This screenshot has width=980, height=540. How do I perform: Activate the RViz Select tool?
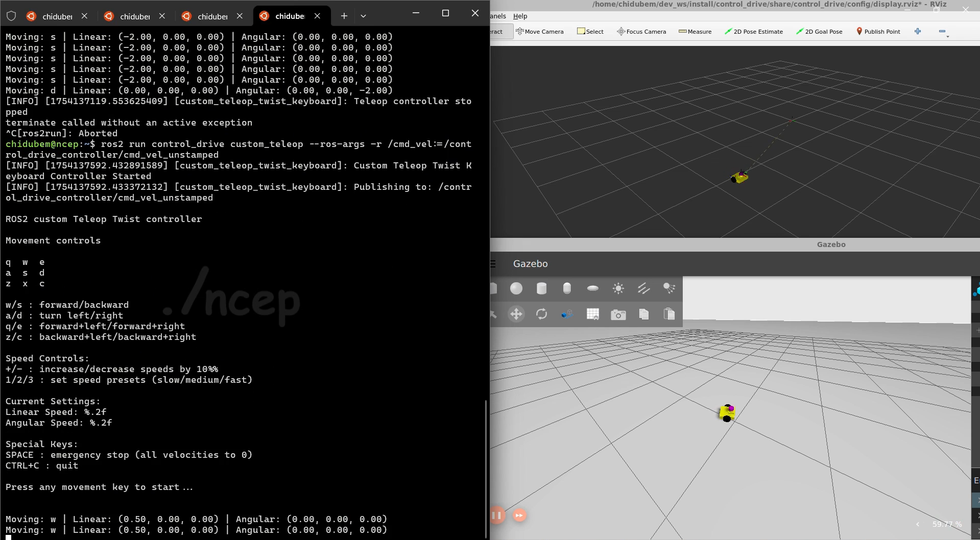point(590,32)
